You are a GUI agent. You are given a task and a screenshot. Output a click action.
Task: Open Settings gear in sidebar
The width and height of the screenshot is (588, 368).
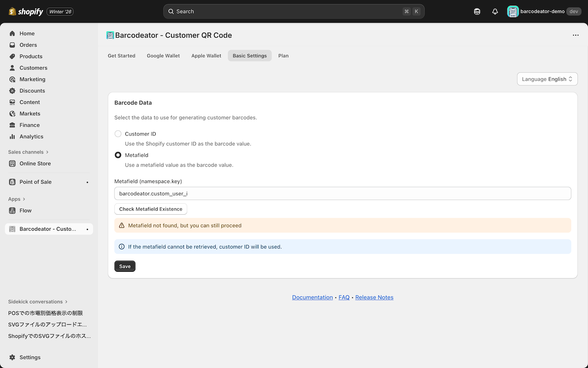(30, 357)
